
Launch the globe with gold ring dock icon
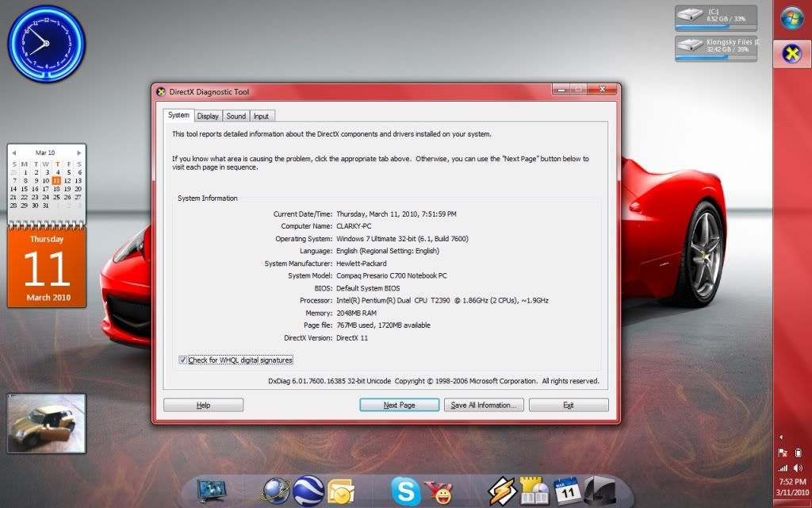tap(275, 491)
